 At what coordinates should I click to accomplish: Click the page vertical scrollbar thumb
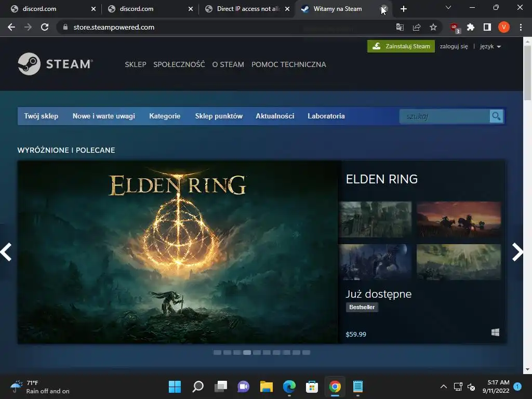[527, 73]
